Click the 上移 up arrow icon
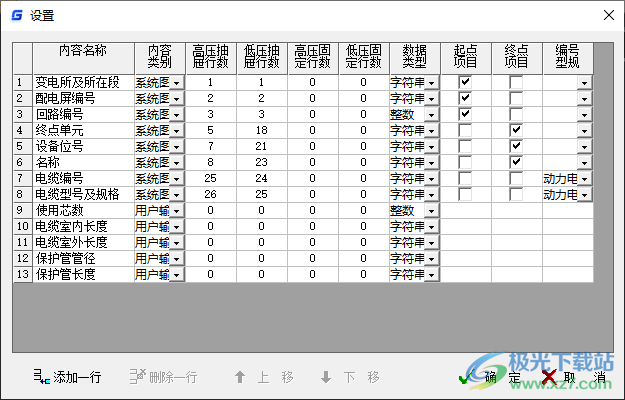625x400 pixels. pyautogui.click(x=240, y=377)
